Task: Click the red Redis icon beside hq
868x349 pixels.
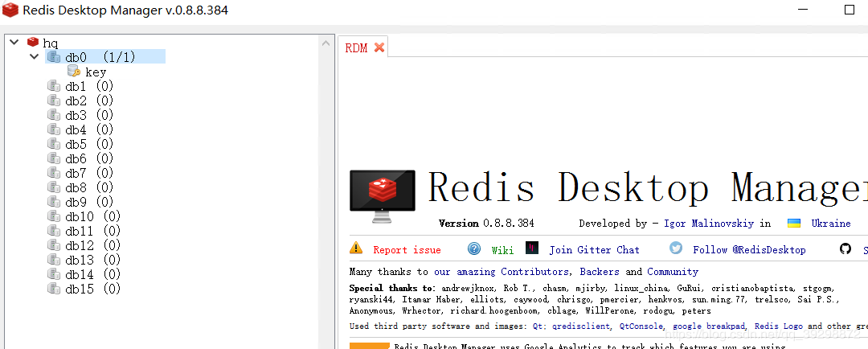Action: click(x=33, y=42)
